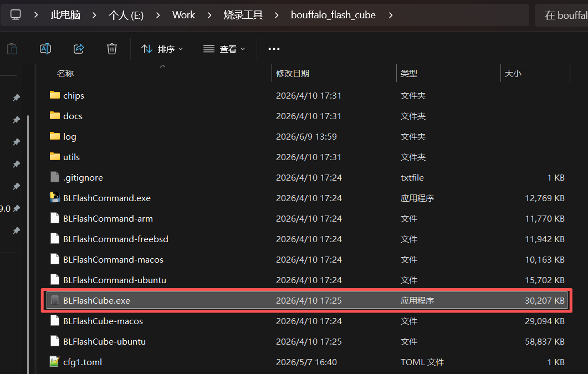588x374 pixels.
Task: Sort by 大小 column header
Action: pyautogui.click(x=513, y=74)
